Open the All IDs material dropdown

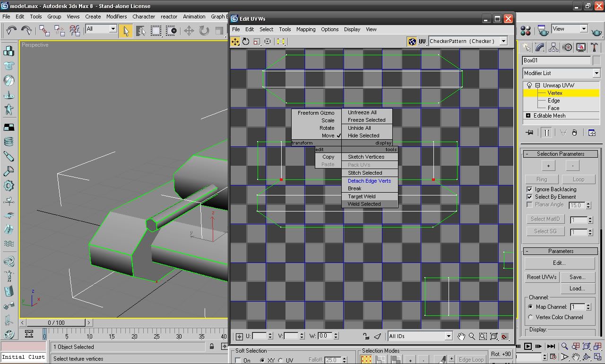tap(449, 336)
